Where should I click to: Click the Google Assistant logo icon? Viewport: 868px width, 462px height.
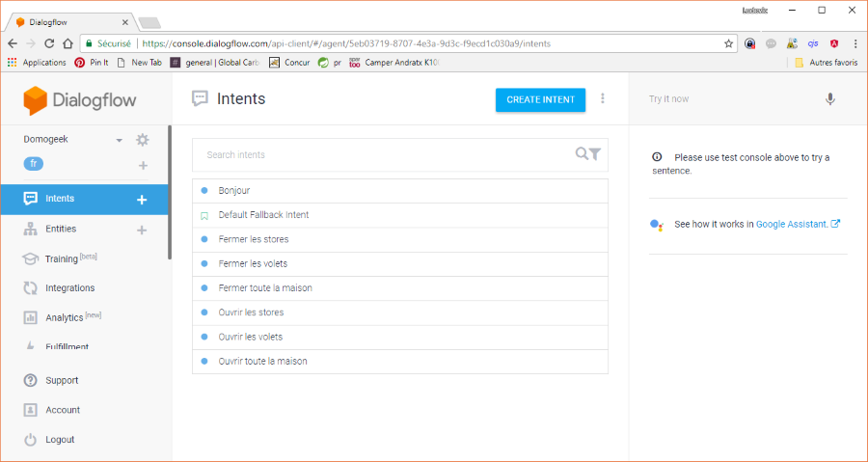(x=657, y=225)
